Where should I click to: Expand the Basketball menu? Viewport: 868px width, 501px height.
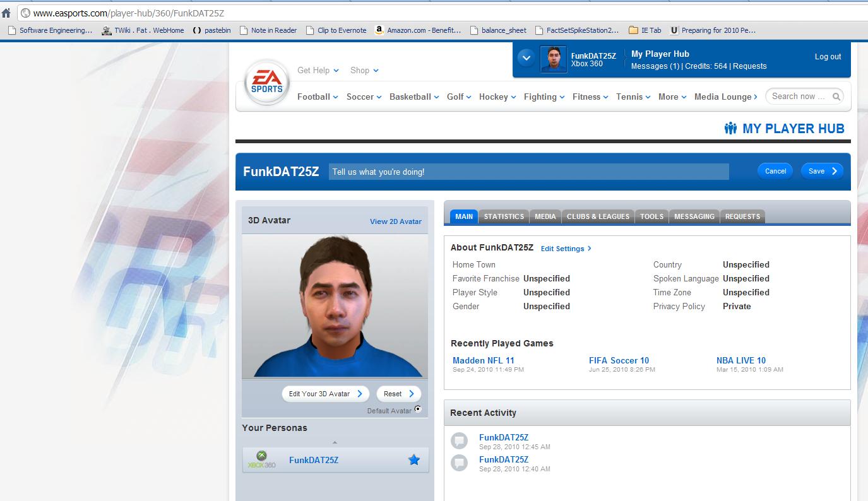[x=414, y=97]
